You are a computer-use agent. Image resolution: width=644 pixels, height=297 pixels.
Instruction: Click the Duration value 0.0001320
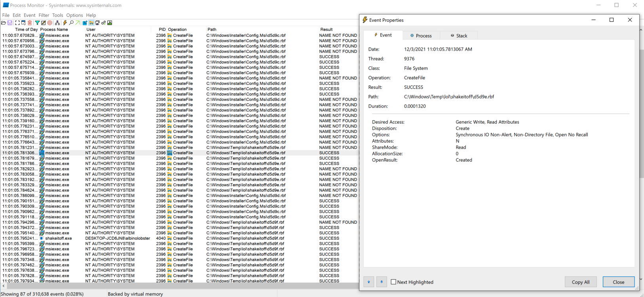tap(415, 106)
